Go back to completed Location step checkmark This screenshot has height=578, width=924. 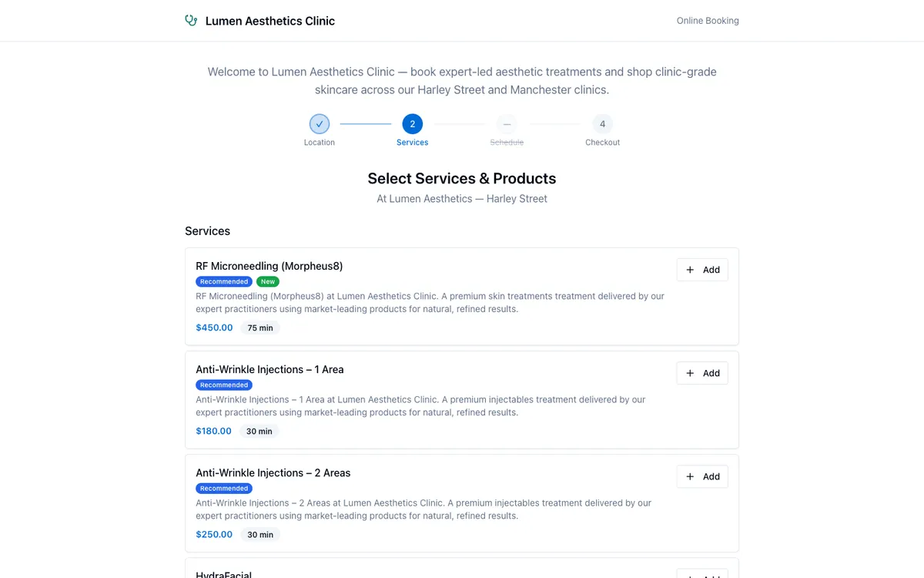click(320, 124)
